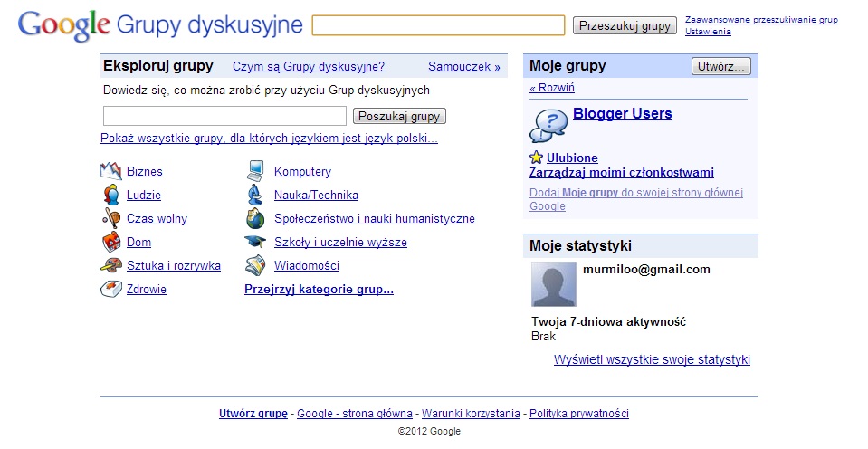Click Dodaj Moje grupy do strony głównej link

(x=636, y=199)
